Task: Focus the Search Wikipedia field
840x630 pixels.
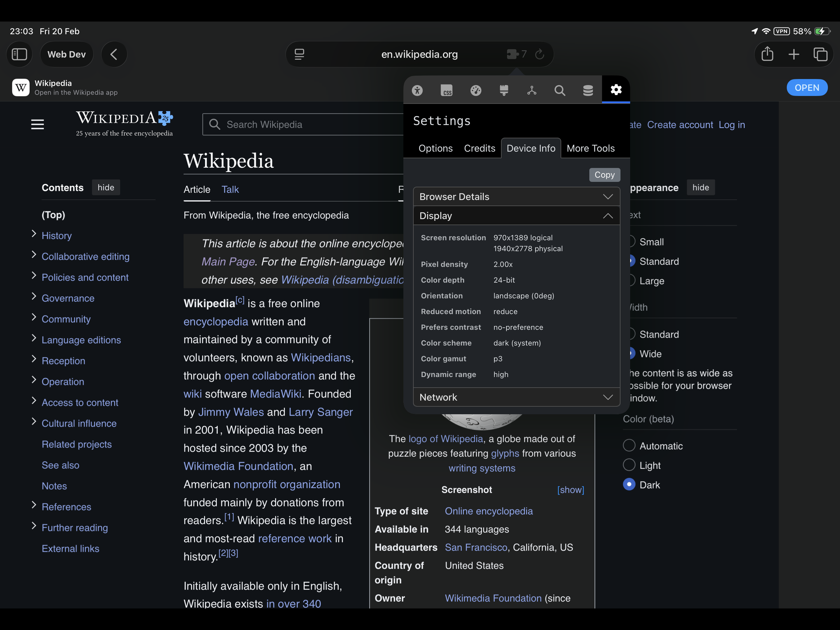Action: pos(303,124)
